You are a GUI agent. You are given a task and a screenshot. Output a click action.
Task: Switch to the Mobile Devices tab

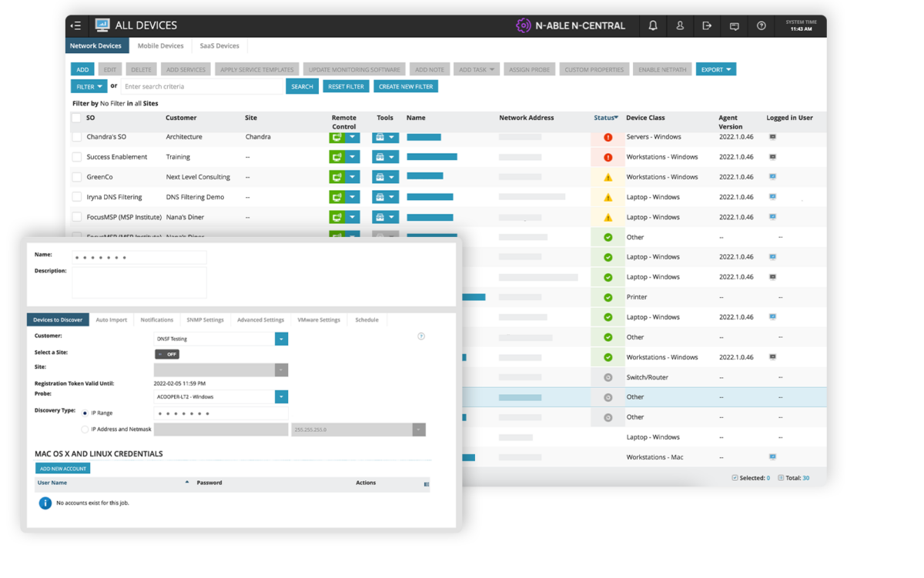pyautogui.click(x=161, y=46)
